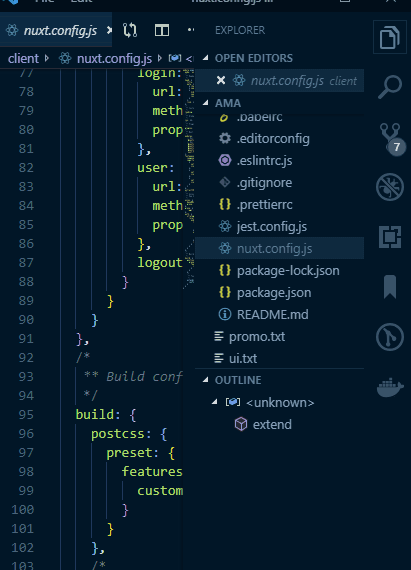Click logout code on line 87
This screenshot has height=570, width=411.
pos(160,262)
